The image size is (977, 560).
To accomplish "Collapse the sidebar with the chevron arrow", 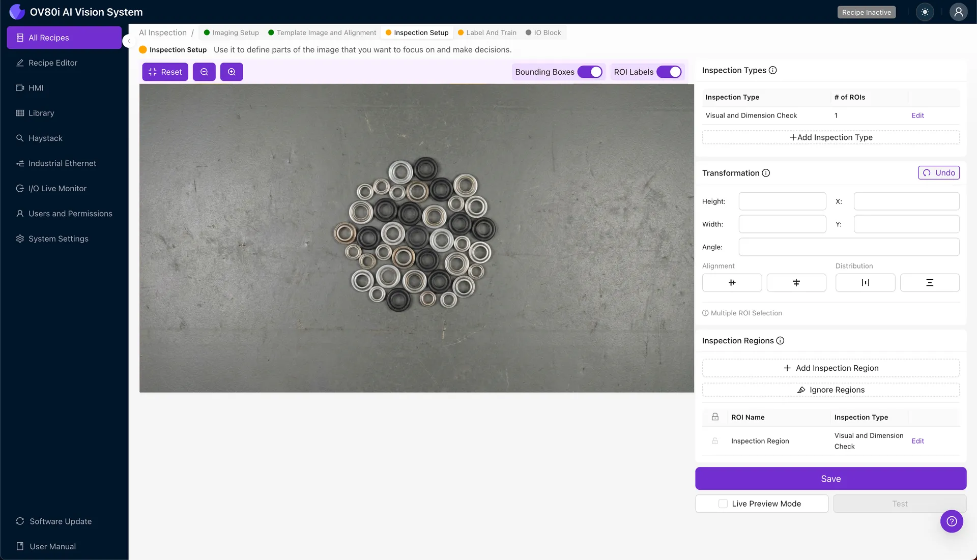I will (128, 41).
